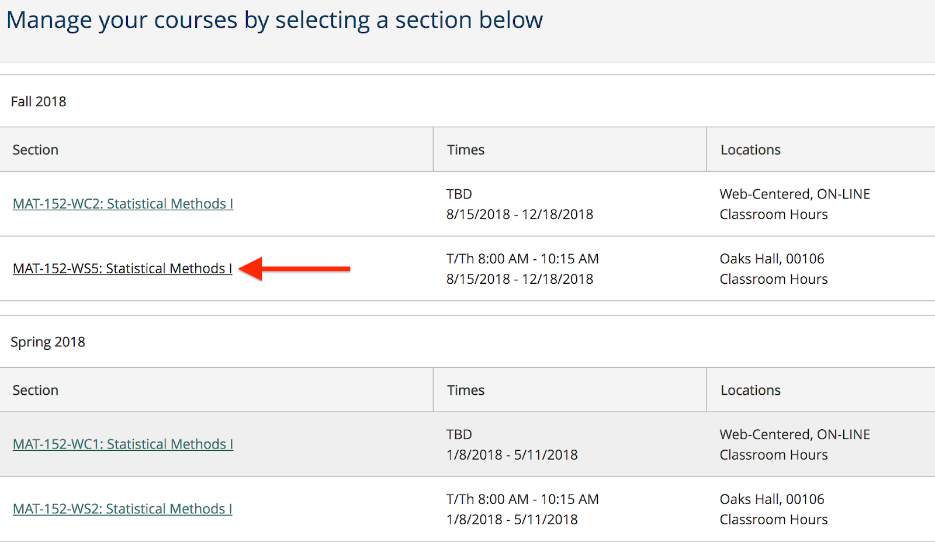Click the Locations column header under Fall 2018
The image size is (935, 560).
(x=750, y=150)
